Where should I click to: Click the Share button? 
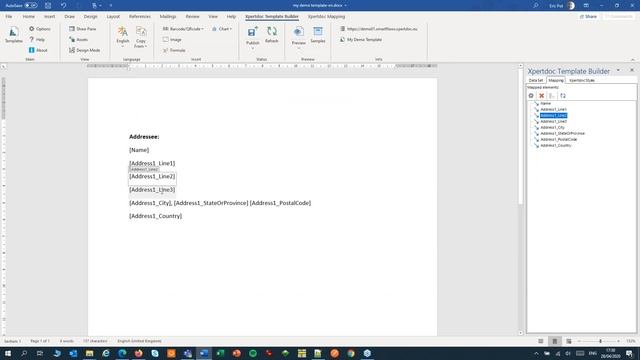coord(588,17)
